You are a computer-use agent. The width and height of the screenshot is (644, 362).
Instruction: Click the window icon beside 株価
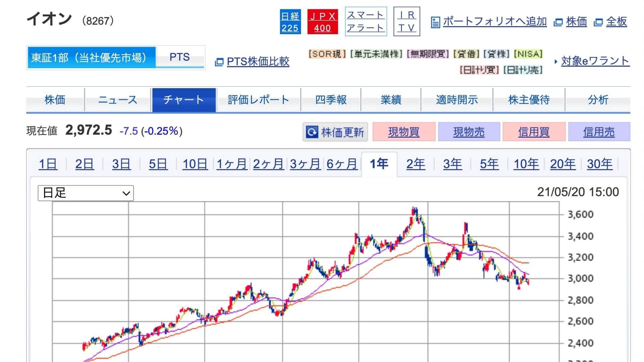pos(558,22)
